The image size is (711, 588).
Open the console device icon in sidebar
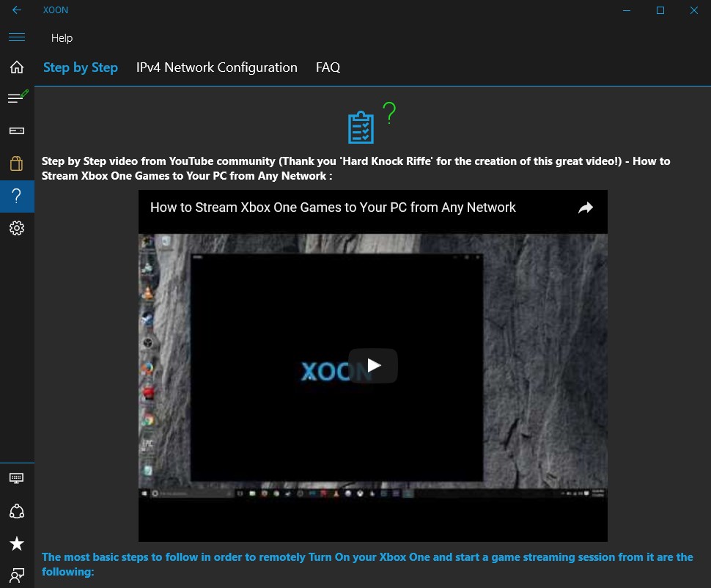(17, 131)
